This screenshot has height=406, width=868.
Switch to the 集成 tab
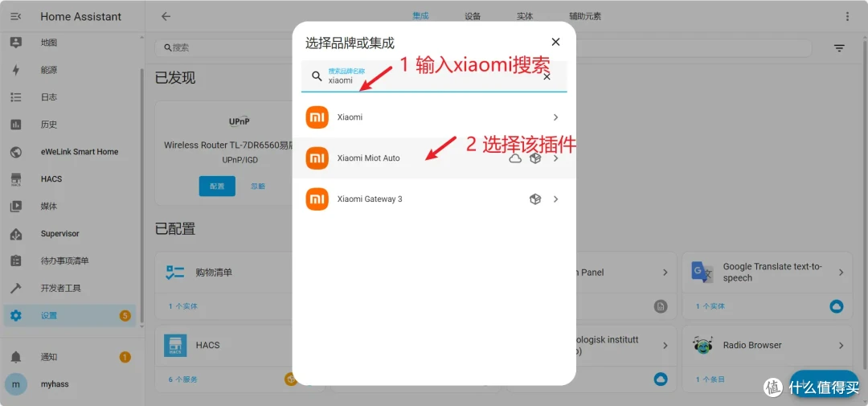click(420, 16)
